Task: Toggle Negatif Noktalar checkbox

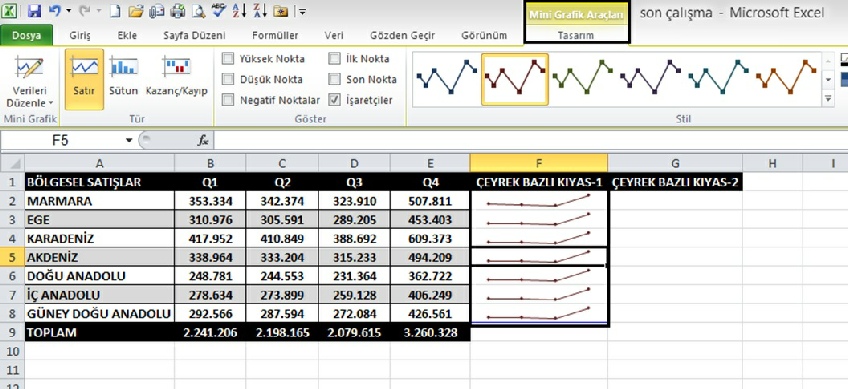Action: click(228, 100)
